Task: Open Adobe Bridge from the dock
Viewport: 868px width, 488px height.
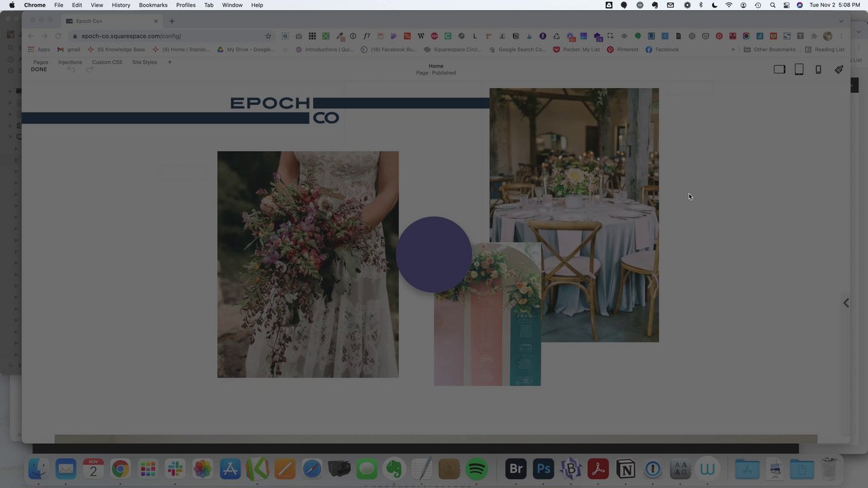Action: coord(516,469)
